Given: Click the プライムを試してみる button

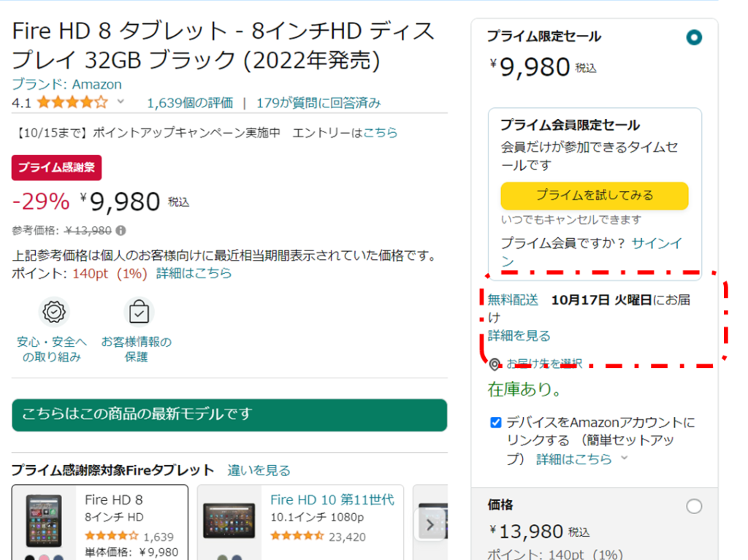Looking at the screenshot, I should tap(595, 196).
